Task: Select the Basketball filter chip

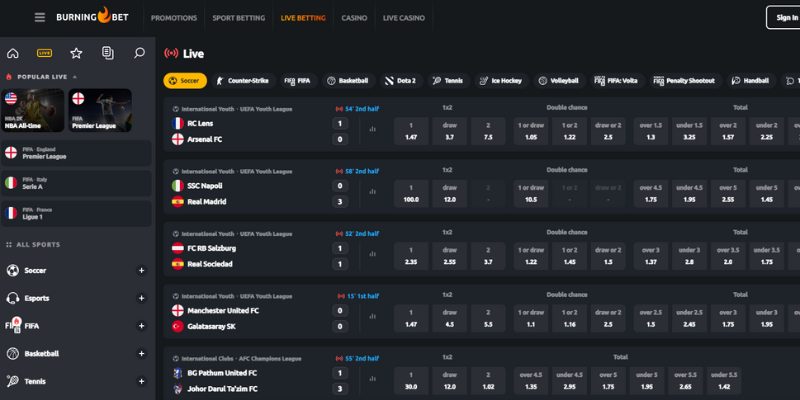Action: coord(348,81)
